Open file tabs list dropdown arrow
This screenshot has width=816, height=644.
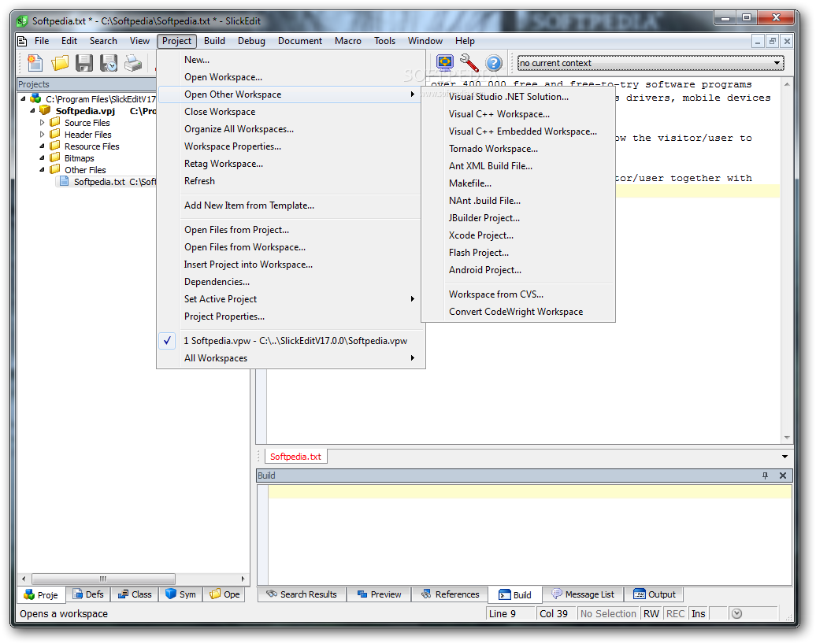(x=784, y=457)
